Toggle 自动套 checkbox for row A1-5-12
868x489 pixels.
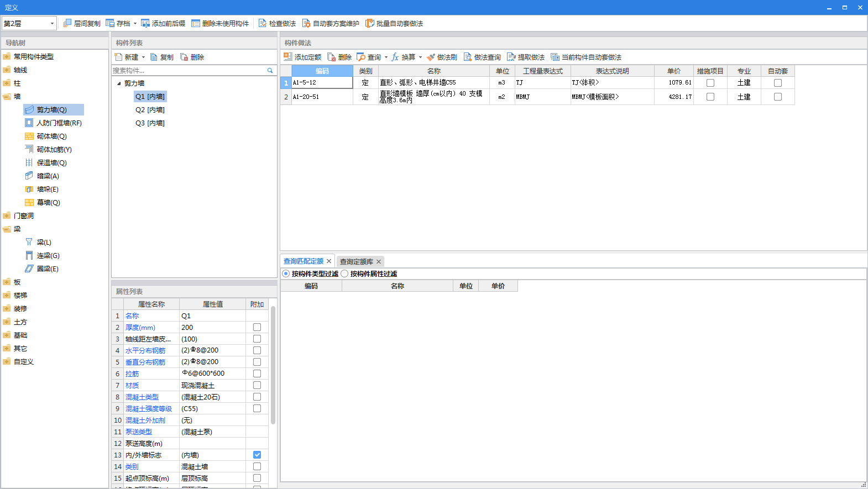tap(778, 83)
